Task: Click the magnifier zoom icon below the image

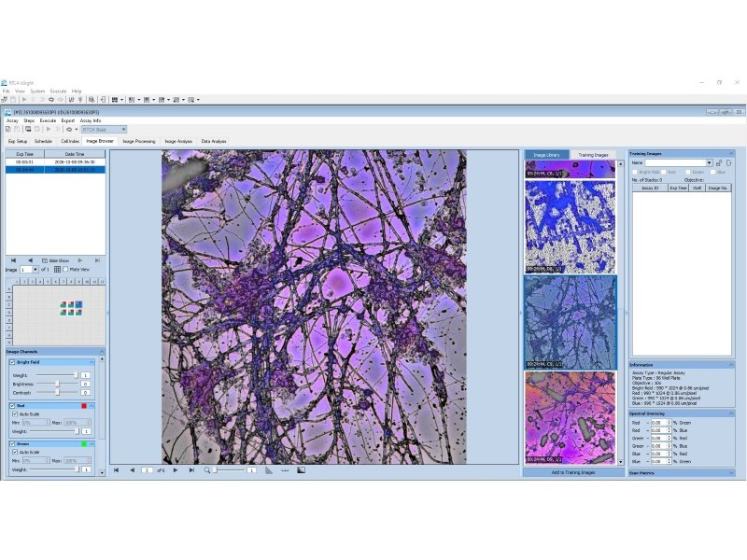Action: tap(206, 470)
